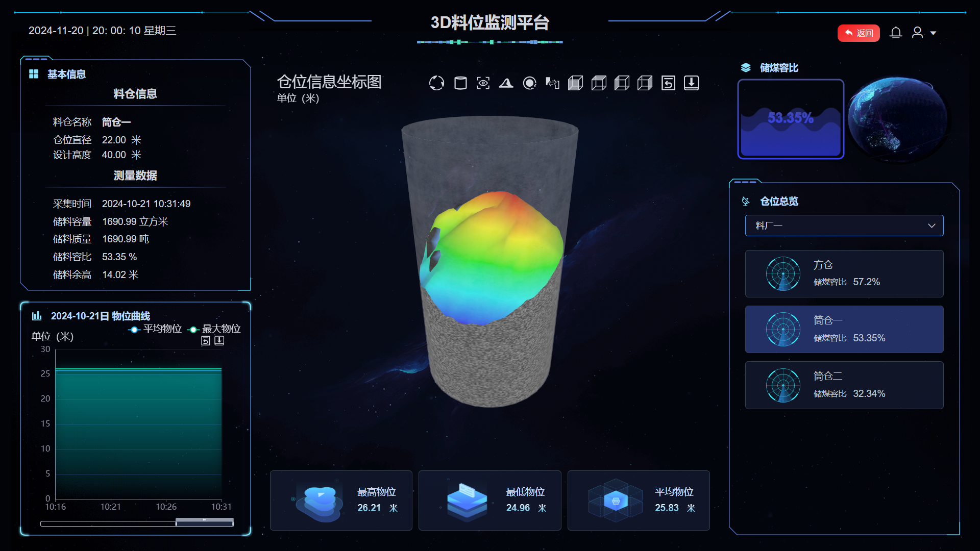The height and width of the screenshot is (551, 980).
Task: Download the 3D silo coordinate image
Action: tap(691, 83)
